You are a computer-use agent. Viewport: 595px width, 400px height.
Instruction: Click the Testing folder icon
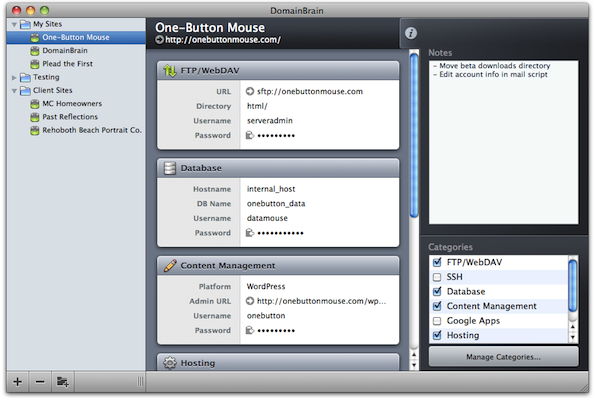[25, 77]
